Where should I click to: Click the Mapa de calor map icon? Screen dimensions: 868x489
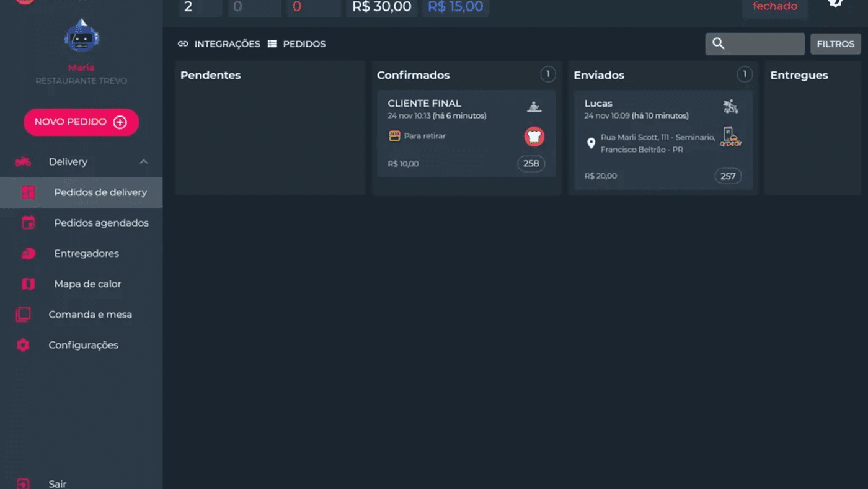tap(29, 284)
